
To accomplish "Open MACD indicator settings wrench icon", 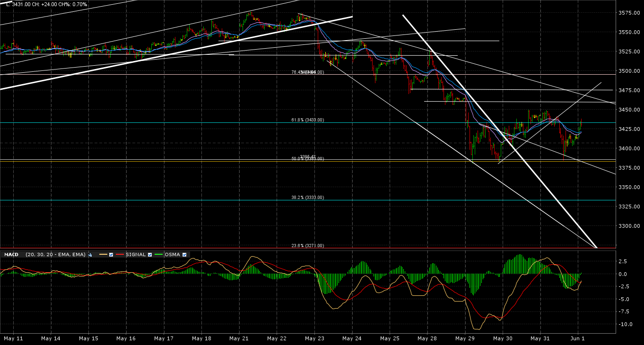I will [x=90, y=255].
